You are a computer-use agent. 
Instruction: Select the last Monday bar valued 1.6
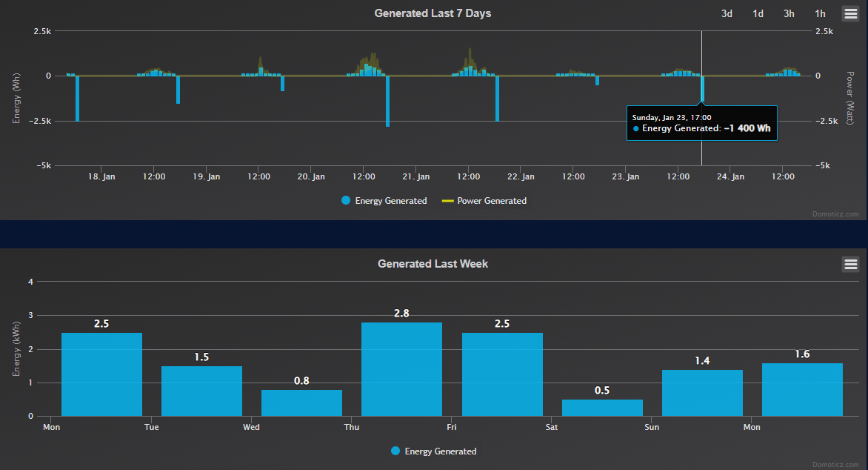pos(802,389)
